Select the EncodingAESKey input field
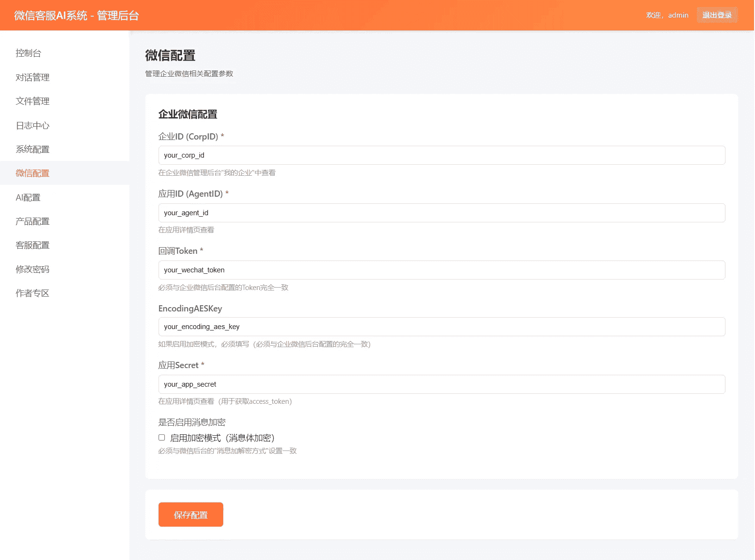Viewport: 755px width, 560px height. click(x=441, y=327)
